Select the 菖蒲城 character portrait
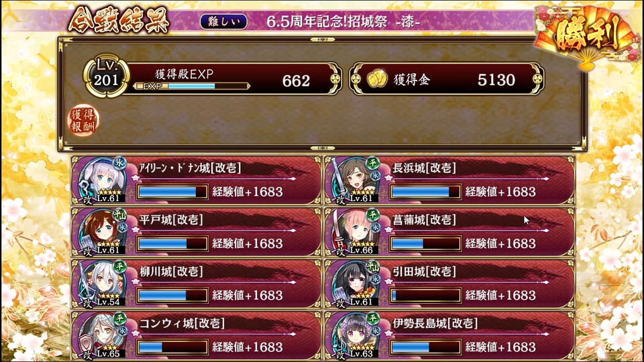 (356, 233)
